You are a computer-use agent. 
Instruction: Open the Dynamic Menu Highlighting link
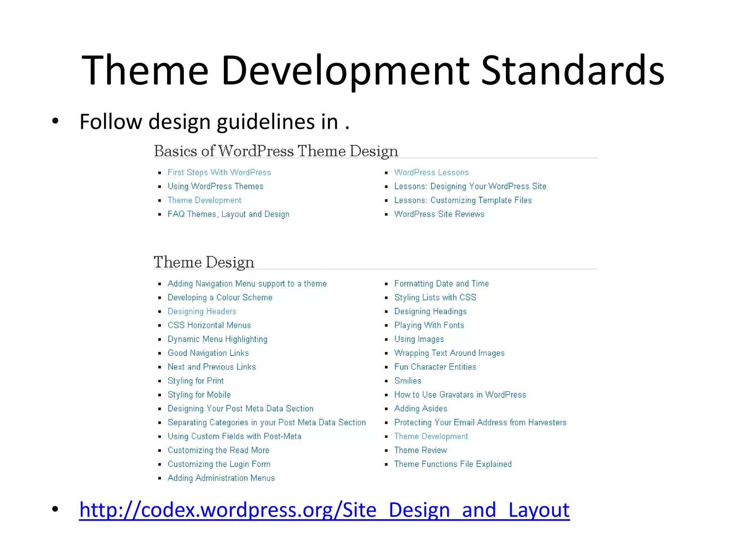pyautogui.click(x=217, y=339)
